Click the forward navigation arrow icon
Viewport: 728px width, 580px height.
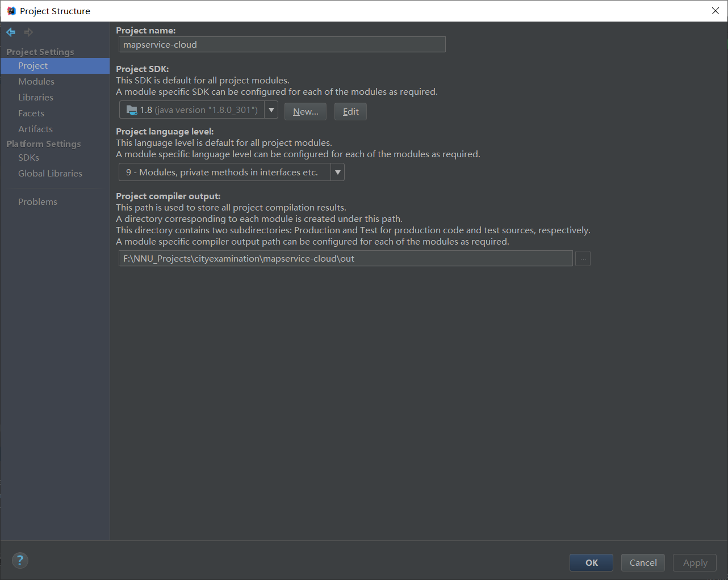(x=28, y=32)
